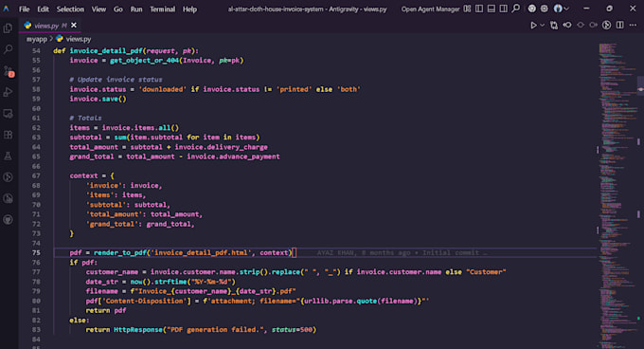
Task: Click the git blame annotation on line 75
Action: point(402,253)
